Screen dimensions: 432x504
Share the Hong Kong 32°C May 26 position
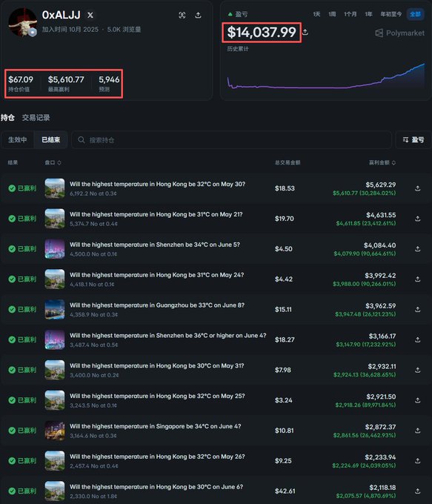(x=417, y=460)
